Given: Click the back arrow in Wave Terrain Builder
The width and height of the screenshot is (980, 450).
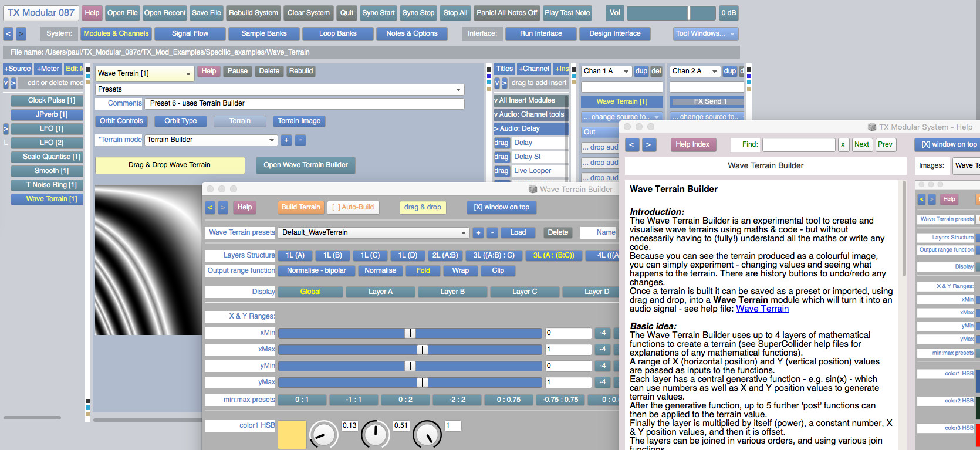Looking at the screenshot, I should click(x=210, y=207).
